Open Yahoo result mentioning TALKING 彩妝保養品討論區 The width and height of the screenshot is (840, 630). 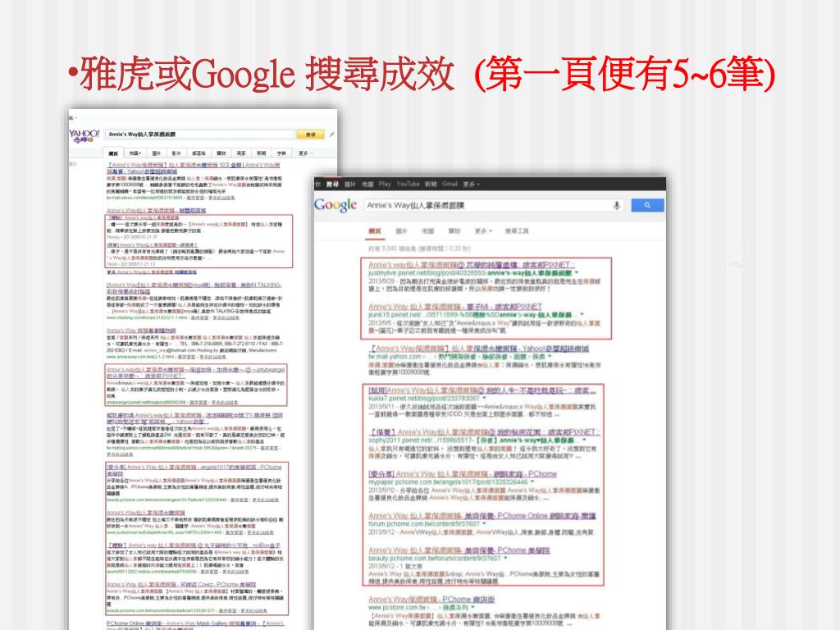[x=194, y=288]
